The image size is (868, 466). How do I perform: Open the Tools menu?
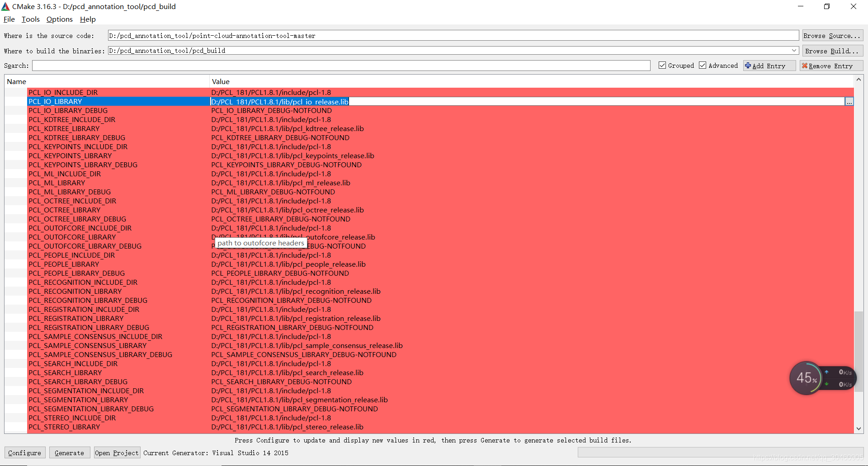(x=31, y=19)
